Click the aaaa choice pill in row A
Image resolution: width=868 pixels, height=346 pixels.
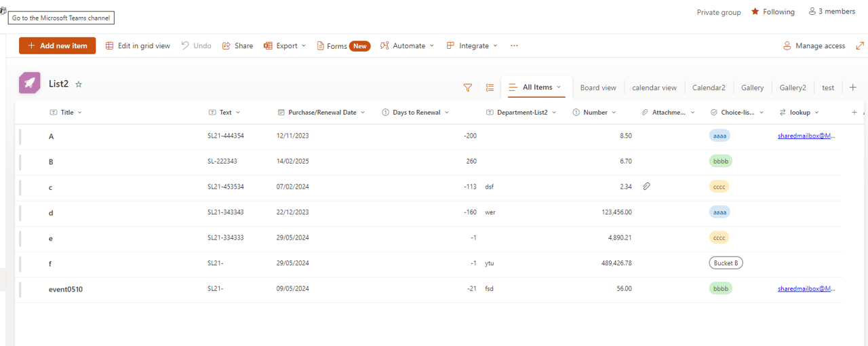pos(719,136)
